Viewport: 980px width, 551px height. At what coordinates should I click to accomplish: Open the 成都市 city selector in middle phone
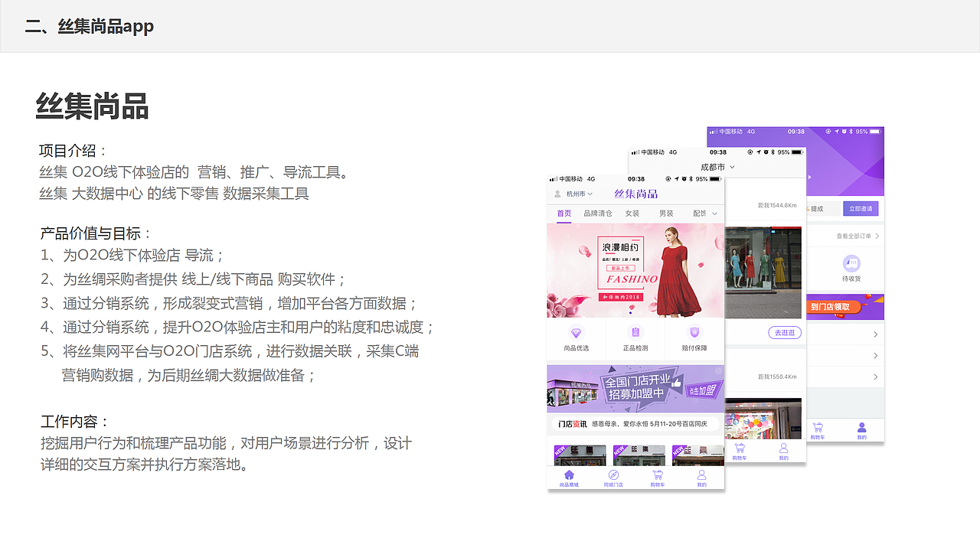717,167
